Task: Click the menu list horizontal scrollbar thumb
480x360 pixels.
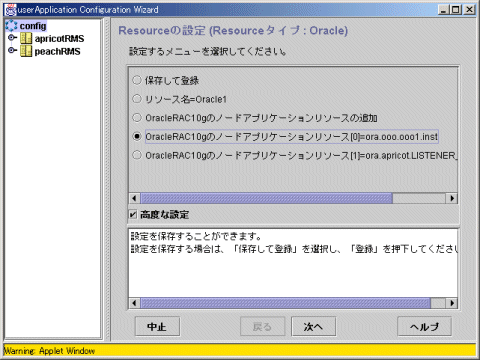Action: point(266,198)
